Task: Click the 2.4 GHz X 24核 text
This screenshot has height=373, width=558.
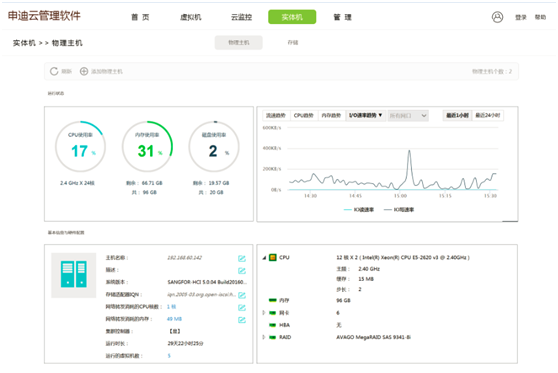Action: (77, 183)
